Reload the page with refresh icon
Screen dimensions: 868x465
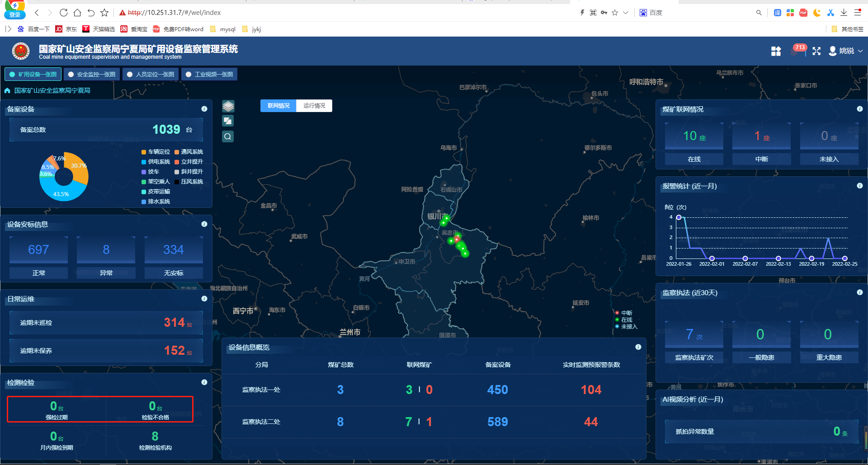(x=64, y=13)
